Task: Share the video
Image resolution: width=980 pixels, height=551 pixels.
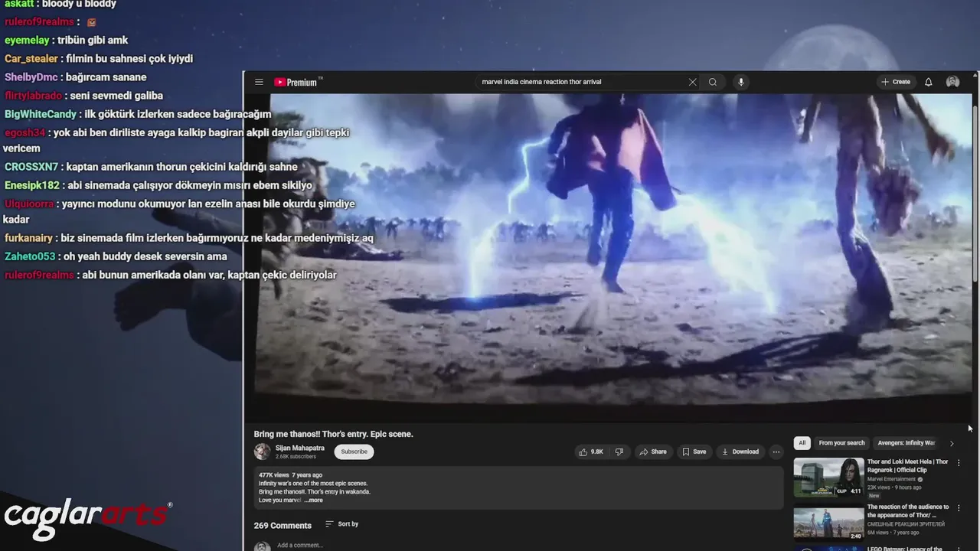Action: click(x=653, y=452)
